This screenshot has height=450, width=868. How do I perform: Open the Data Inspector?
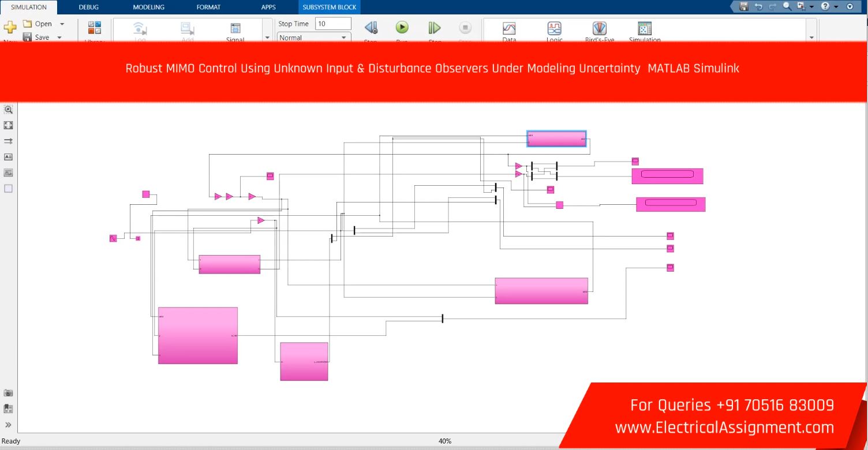pos(509,28)
